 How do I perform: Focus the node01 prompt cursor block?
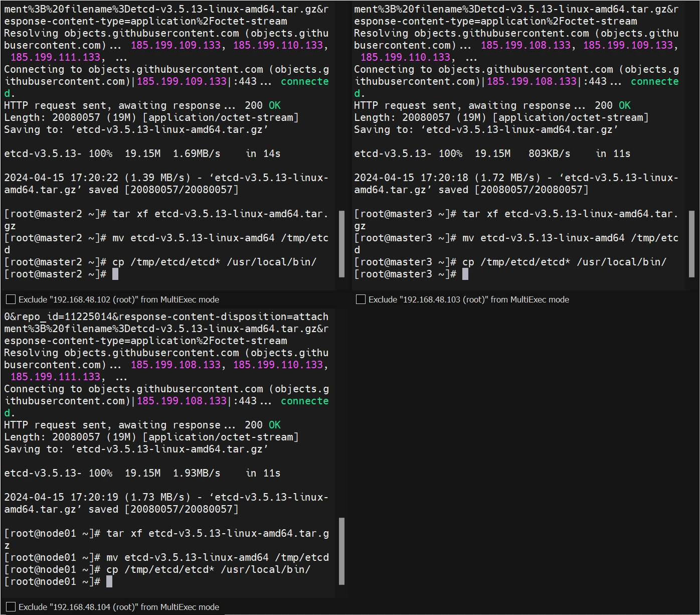109,581
